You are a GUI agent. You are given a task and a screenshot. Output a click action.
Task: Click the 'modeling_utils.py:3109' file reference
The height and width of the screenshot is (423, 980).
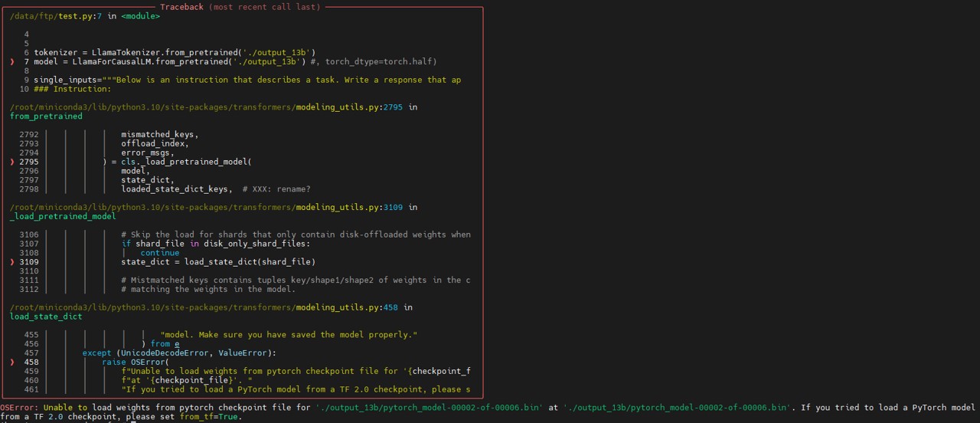(349, 208)
